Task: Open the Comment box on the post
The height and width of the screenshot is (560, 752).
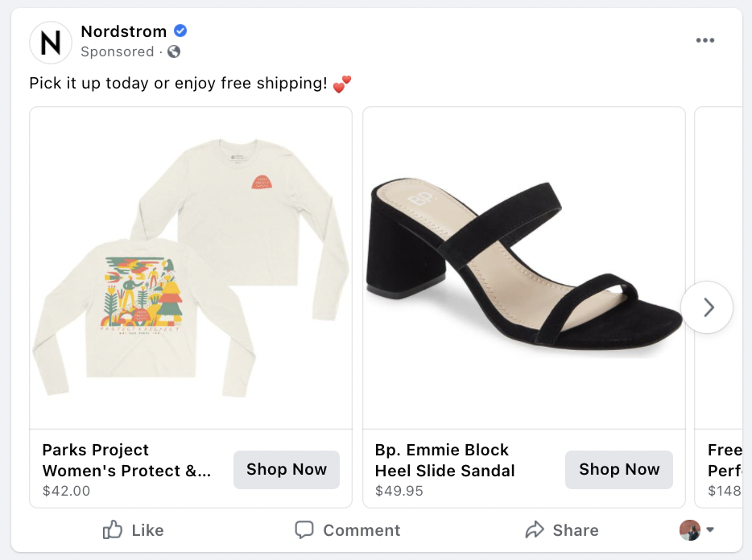Action: coord(348,530)
